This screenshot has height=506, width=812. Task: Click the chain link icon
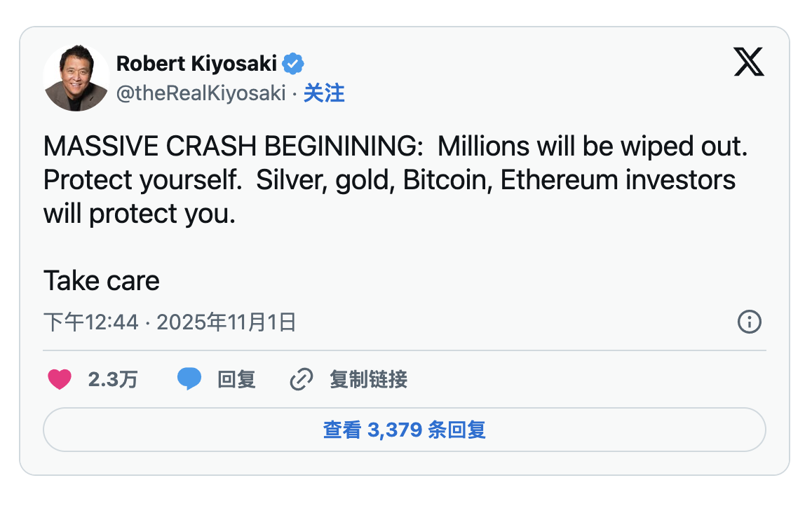[301, 380]
